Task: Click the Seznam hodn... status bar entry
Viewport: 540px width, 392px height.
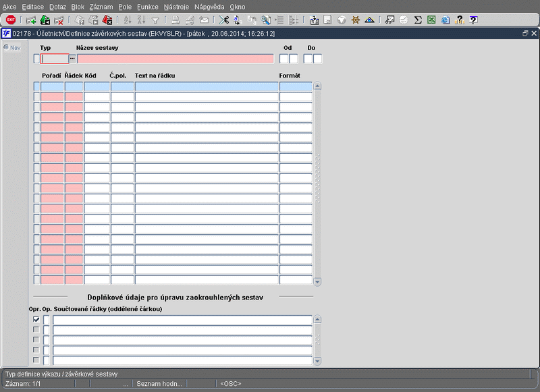Action: click(x=159, y=384)
